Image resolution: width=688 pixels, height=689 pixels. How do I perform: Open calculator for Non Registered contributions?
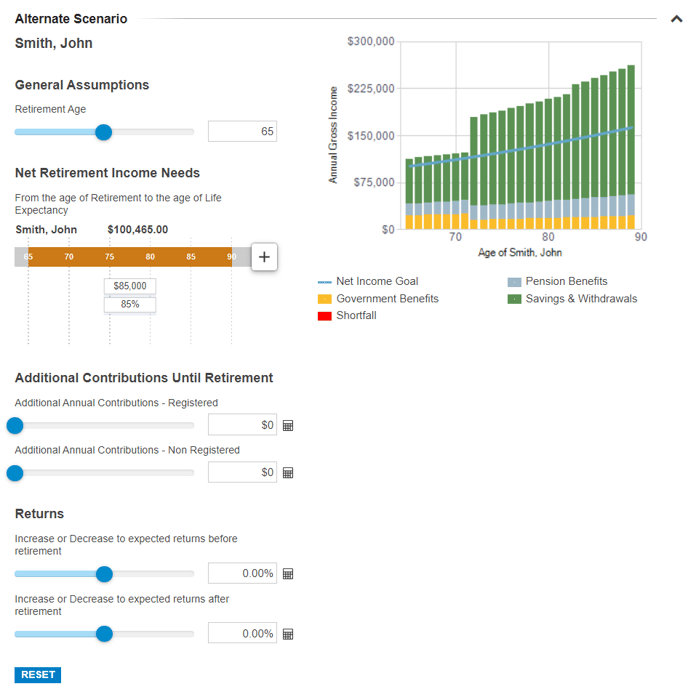pyautogui.click(x=288, y=473)
